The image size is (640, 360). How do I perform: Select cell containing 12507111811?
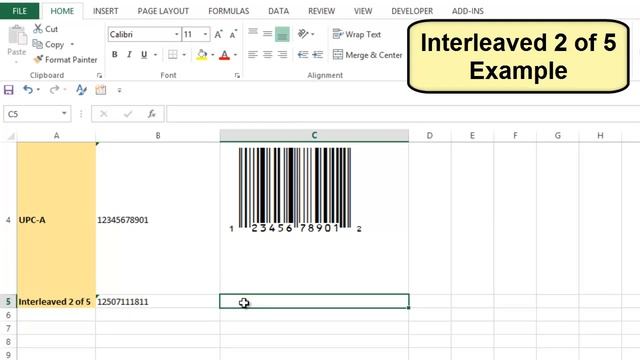click(158, 302)
